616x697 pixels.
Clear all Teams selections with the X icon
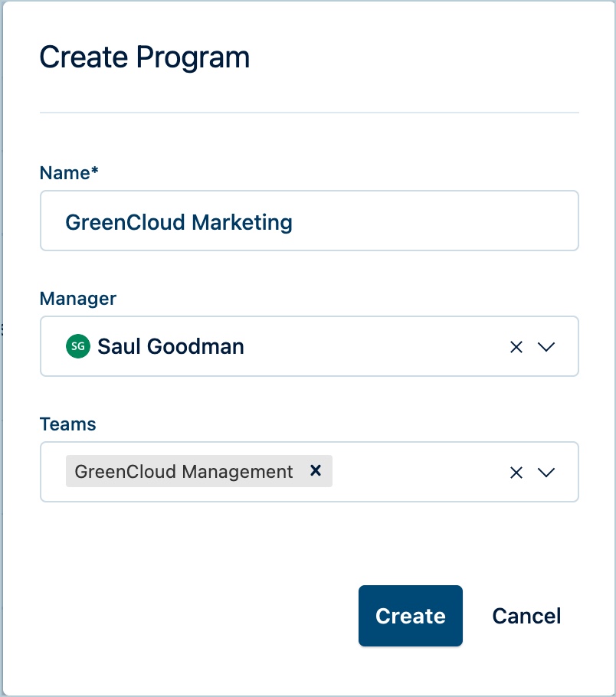(516, 472)
